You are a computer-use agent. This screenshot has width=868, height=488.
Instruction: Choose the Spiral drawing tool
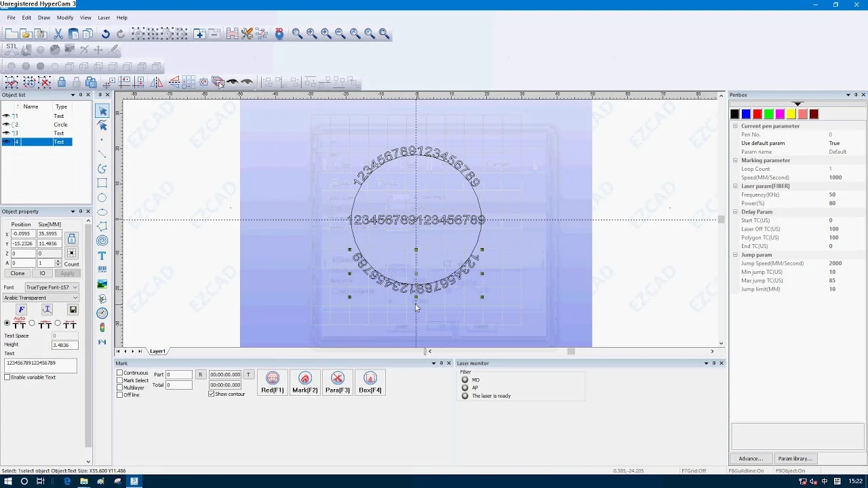click(102, 241)
